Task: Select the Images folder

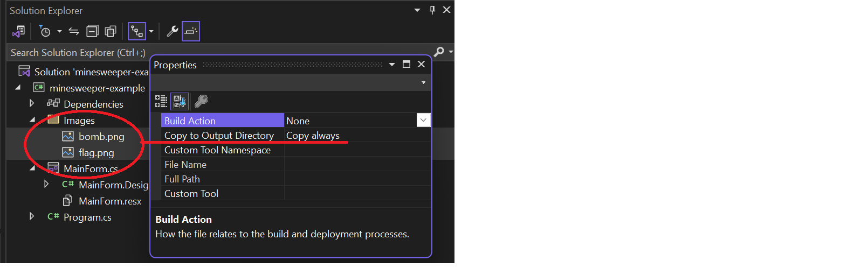Action: tap(79, 120)
